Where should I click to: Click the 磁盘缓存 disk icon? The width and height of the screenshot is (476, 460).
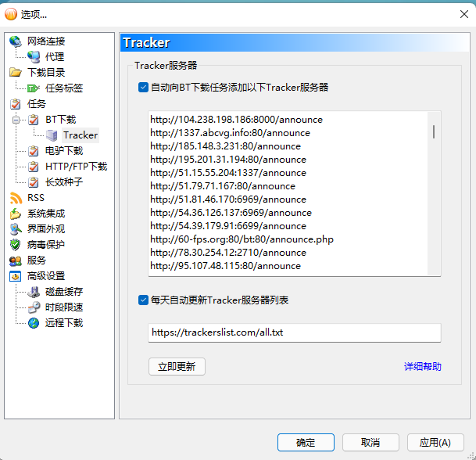coord(34,292)
